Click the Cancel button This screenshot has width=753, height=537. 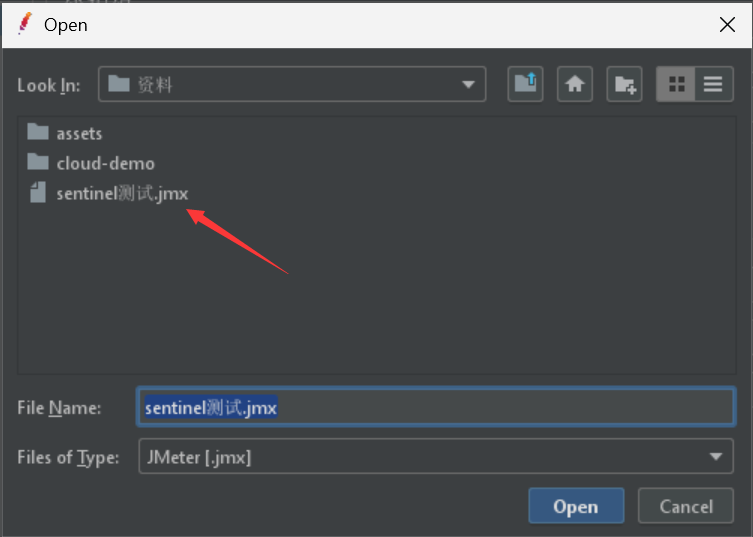pos(686,506)
